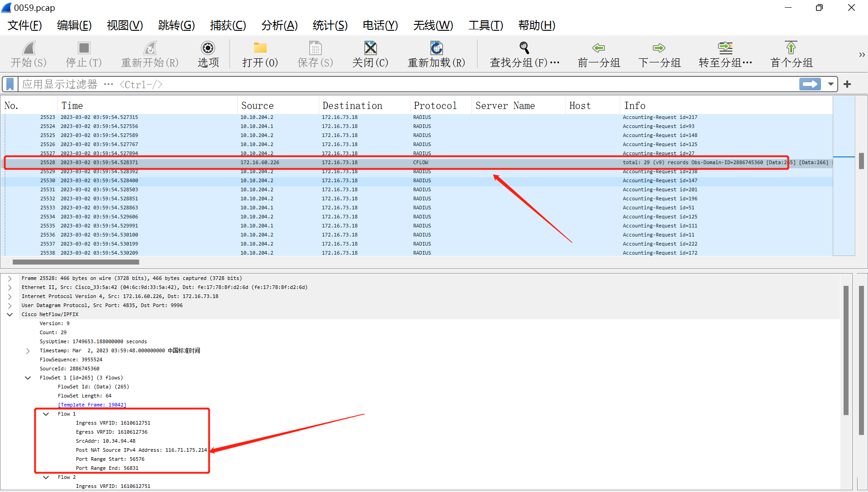Viewport: 868px width, 492px height.
Task: Open the 分析(A) menu
Action: click(x=279, y=25)
